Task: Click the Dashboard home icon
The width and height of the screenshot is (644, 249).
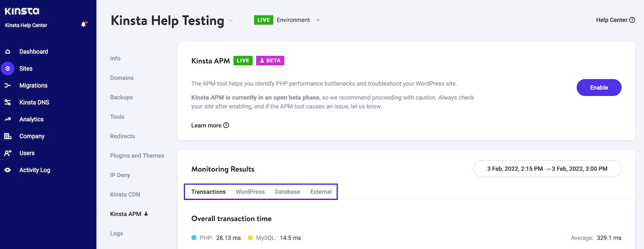Action: click(8, 51)
